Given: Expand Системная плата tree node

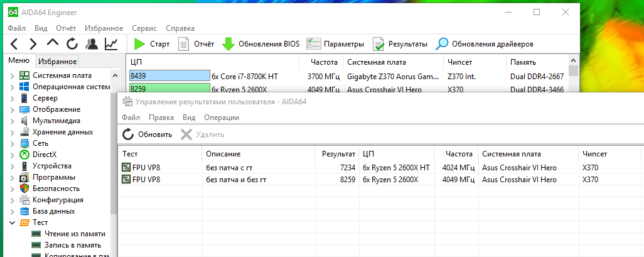Looking at the screenshot, I should click(13, 75).
